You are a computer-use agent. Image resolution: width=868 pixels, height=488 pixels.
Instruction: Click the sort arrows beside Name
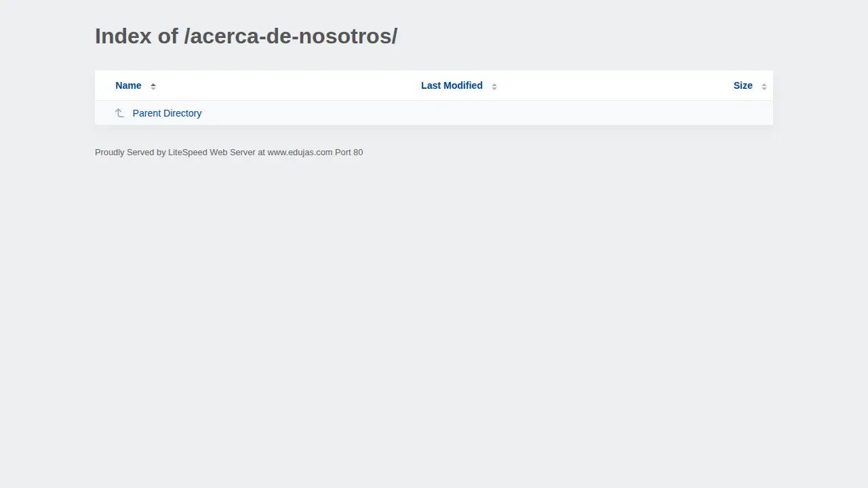pyautogui.click(x=153, y=86)
